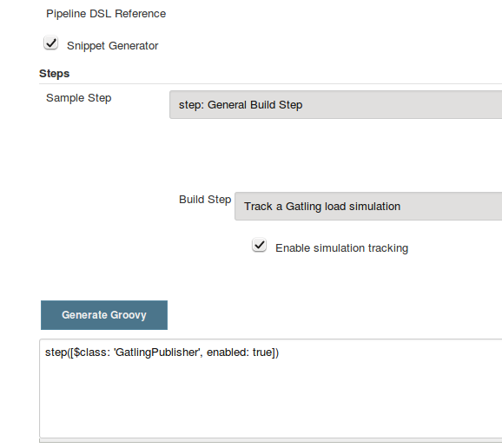This screenshot has height=448, width=502.
Task: Click the Generate Groovy button
Action: [x=104, y=315]
